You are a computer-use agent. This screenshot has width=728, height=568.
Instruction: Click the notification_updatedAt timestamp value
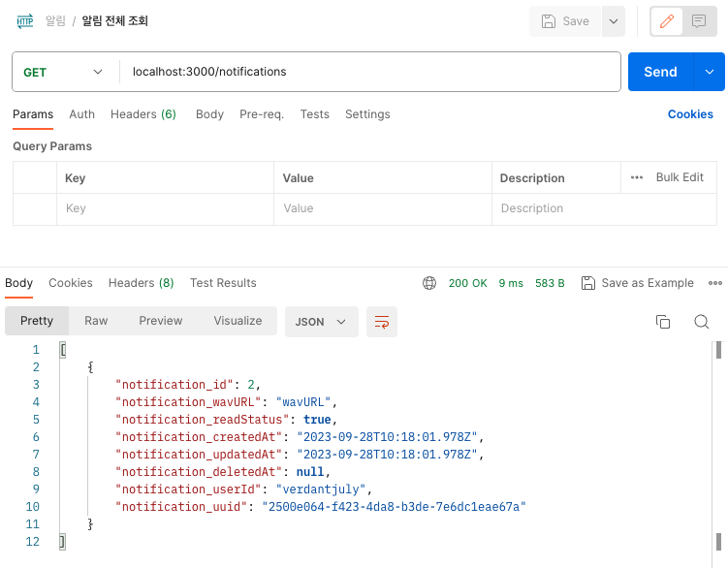click(387, 455)
